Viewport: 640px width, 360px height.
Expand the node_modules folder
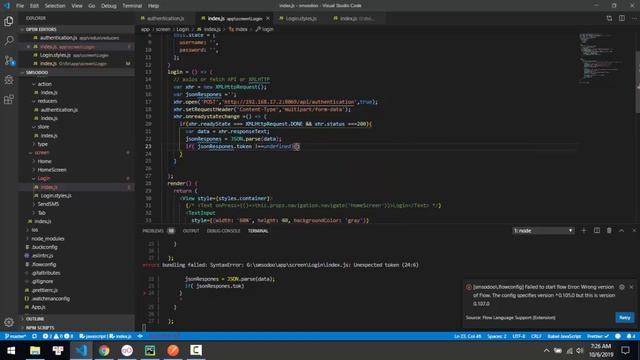(48, 238)
